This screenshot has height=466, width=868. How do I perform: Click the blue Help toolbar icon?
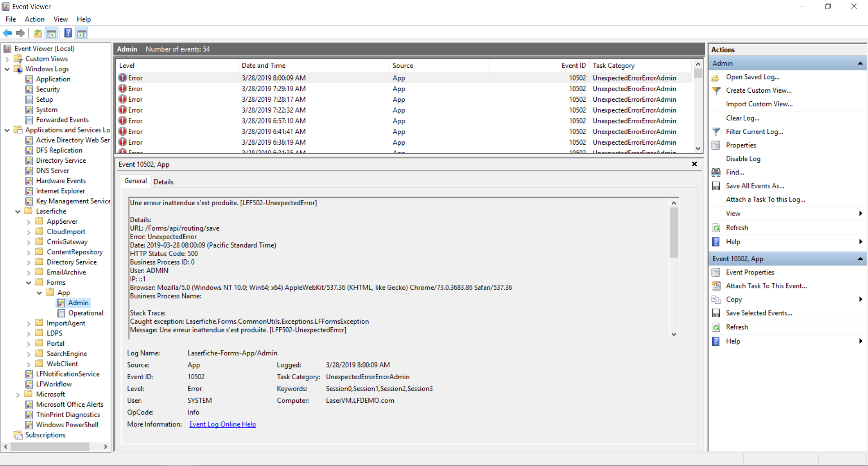coord(68,33)
